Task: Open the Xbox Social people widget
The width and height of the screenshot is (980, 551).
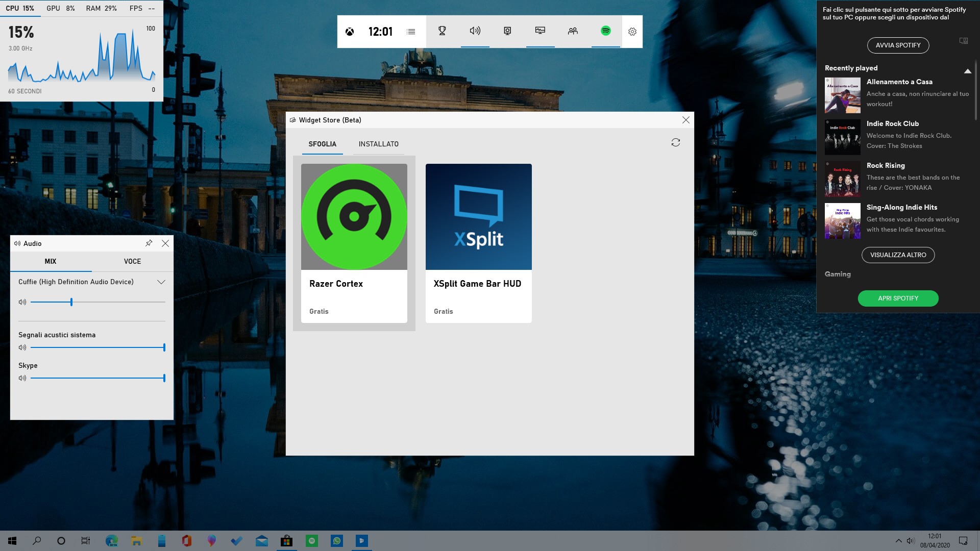Action: [573, 31]
